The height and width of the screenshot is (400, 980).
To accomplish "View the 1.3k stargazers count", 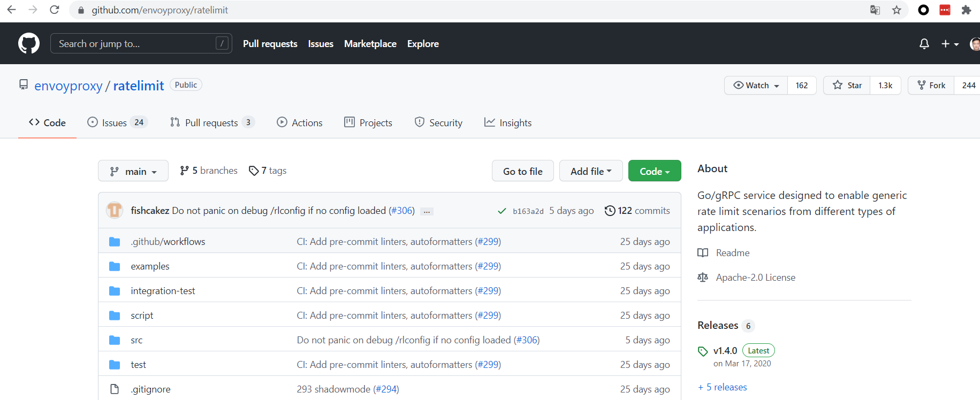I will (885, 86).
